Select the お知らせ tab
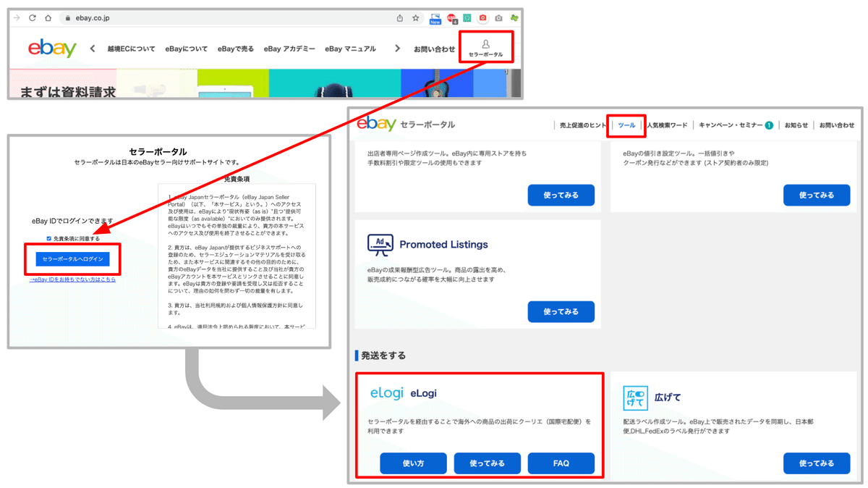868x488 pixels. pyautogui.click(x=796, y=125)
